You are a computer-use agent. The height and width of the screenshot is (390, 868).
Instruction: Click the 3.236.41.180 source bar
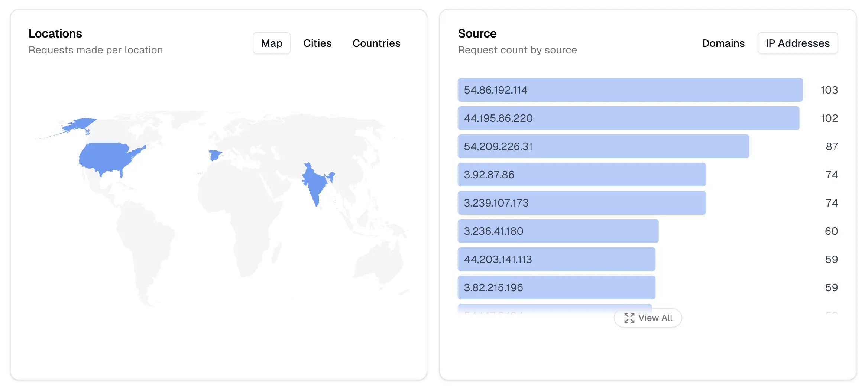pos(557,231)
